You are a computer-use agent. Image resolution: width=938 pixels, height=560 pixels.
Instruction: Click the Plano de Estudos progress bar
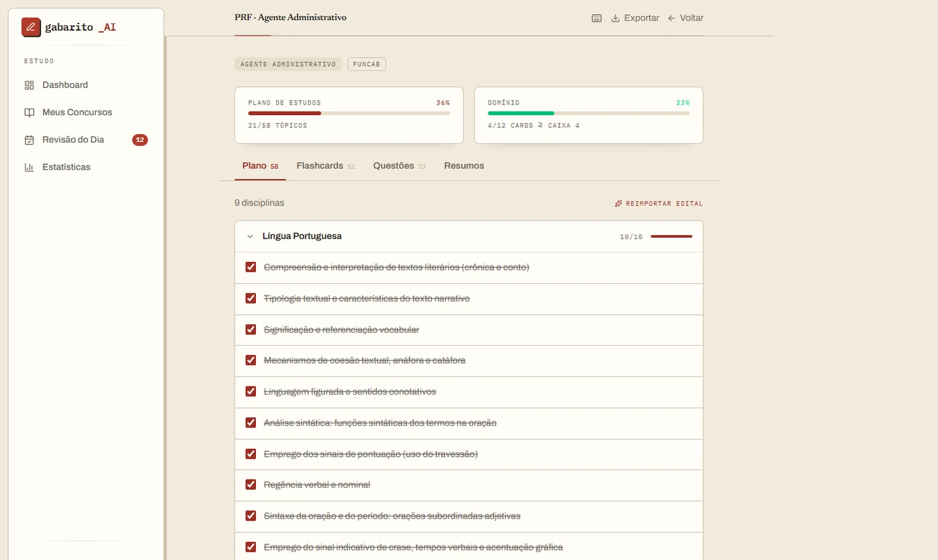pos(349,113)
